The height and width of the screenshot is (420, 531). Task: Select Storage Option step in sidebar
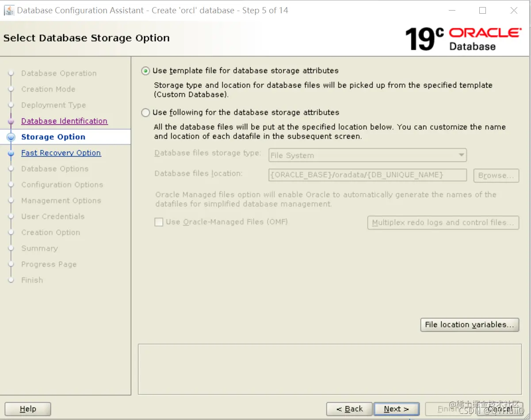53,137
